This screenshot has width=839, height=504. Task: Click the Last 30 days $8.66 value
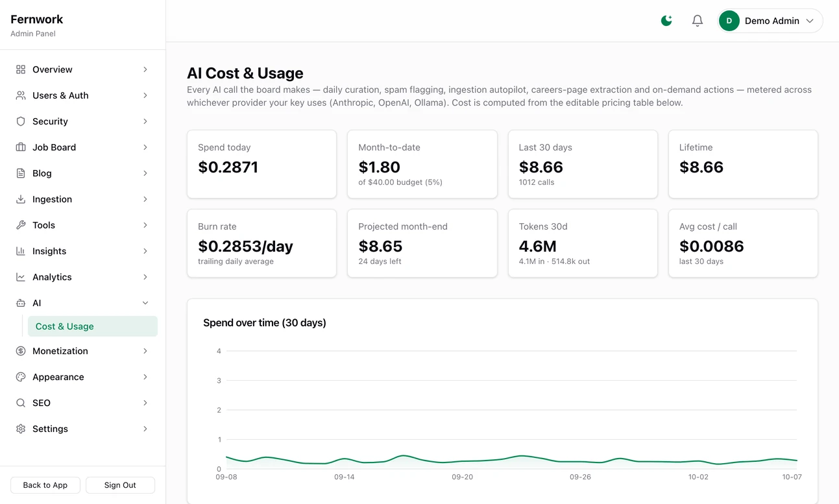tap(541, 167)
